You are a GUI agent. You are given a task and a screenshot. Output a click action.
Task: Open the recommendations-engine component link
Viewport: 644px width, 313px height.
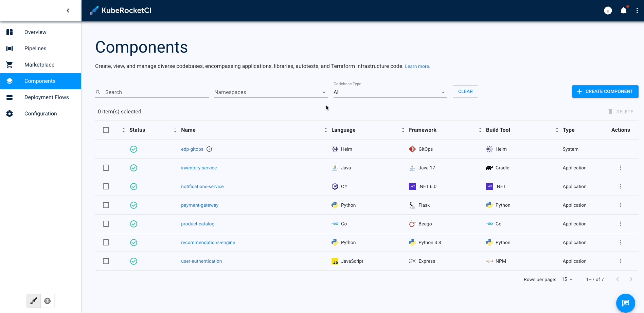pyautogui.click(x=208, y=242)
